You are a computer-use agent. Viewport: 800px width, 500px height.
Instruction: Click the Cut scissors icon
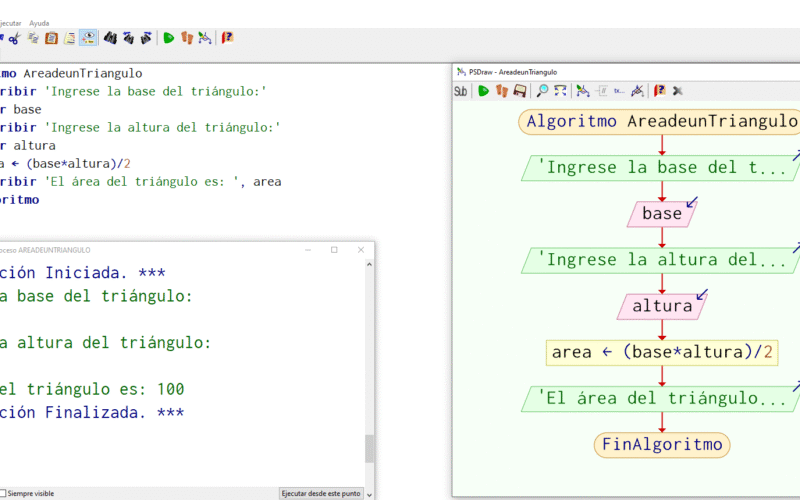point(14,38)
